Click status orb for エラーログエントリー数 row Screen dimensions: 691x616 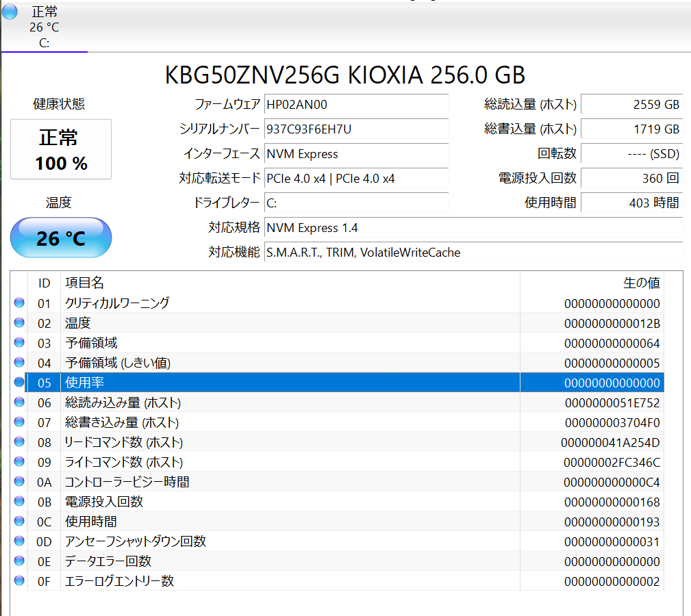[19, 581]
